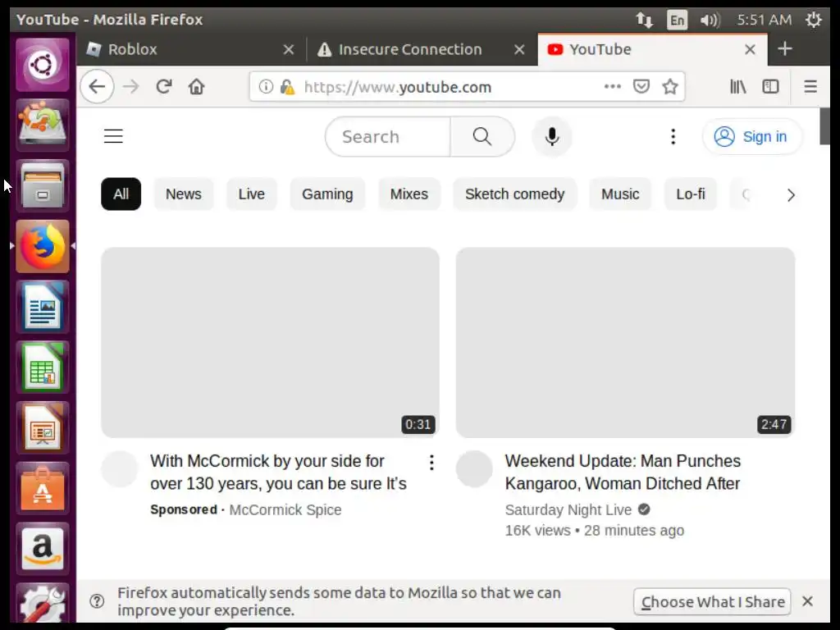The image size is (840, 630).
Task: Click the YouTube Search input field
Action: (x=388, y=137)
